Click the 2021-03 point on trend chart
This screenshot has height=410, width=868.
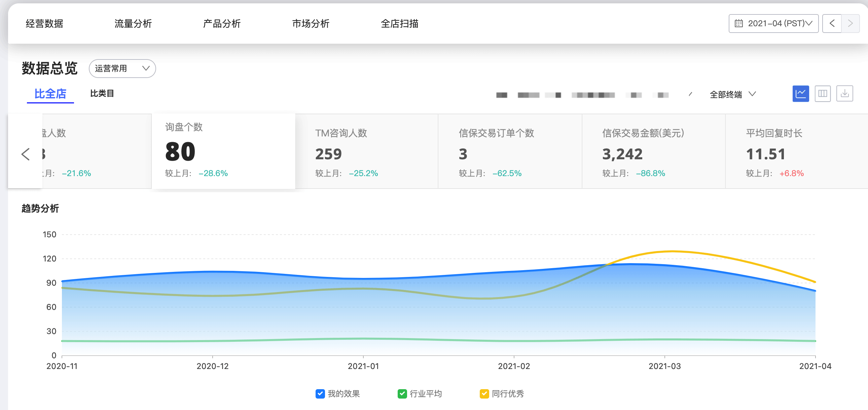pyautogui.click(x=664, y=266)
